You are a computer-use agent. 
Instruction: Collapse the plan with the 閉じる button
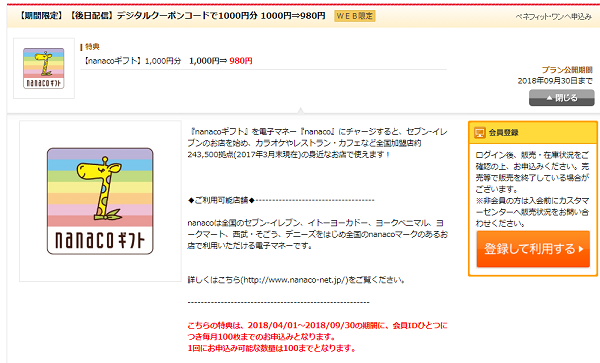(561, 98)
